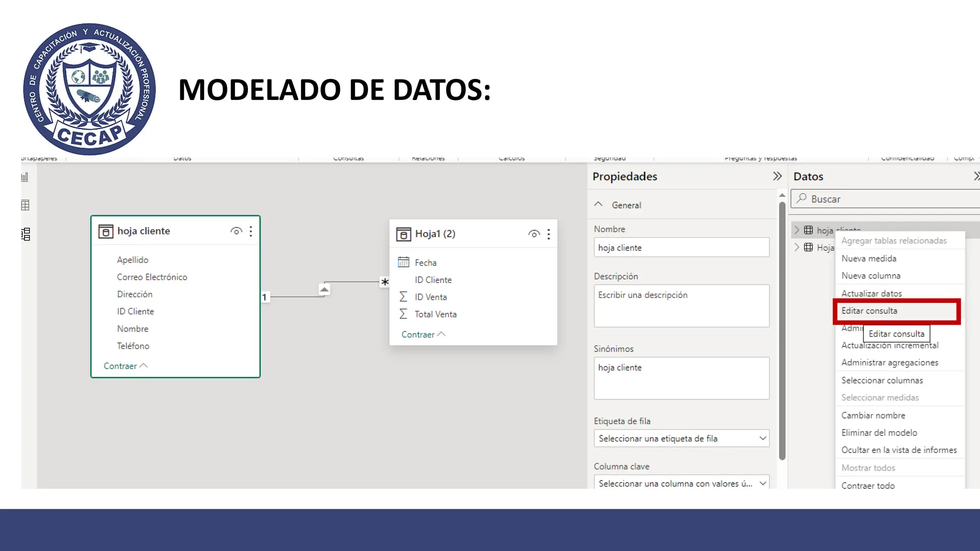Open the Etiqueta de fila dropdown

(681, 438)
